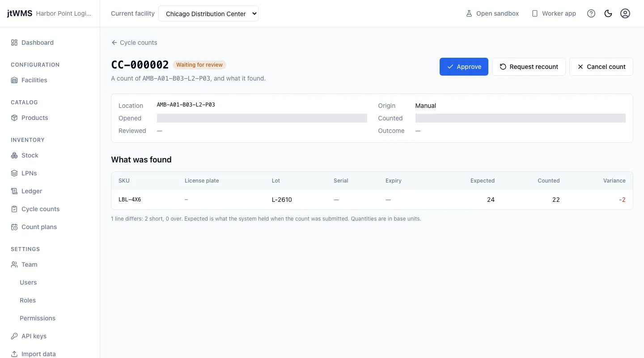Toggle dark mode with the moon icon

point(608,13)
